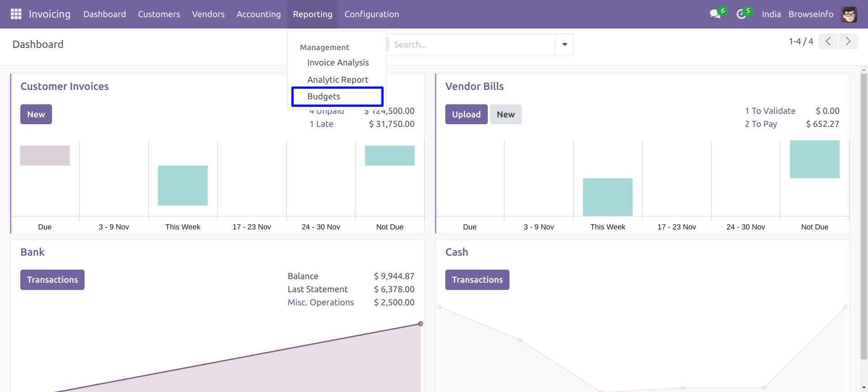Go to the previous page arrow

click(x=828, y=42)
